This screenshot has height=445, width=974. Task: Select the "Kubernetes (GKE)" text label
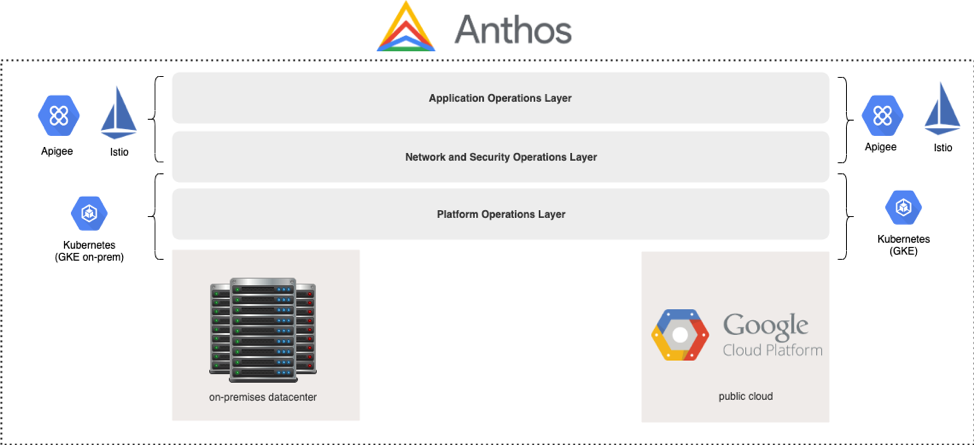(903, 245)
